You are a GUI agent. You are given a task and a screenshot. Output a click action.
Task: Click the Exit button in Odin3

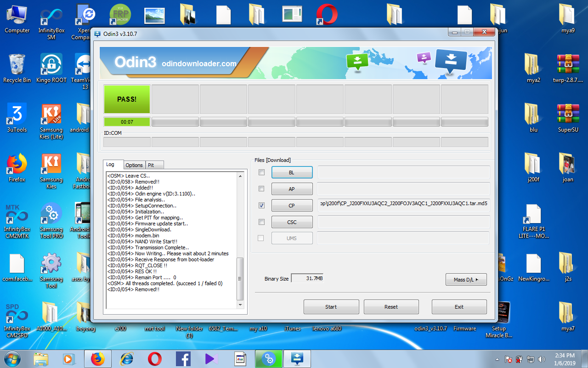459,307
